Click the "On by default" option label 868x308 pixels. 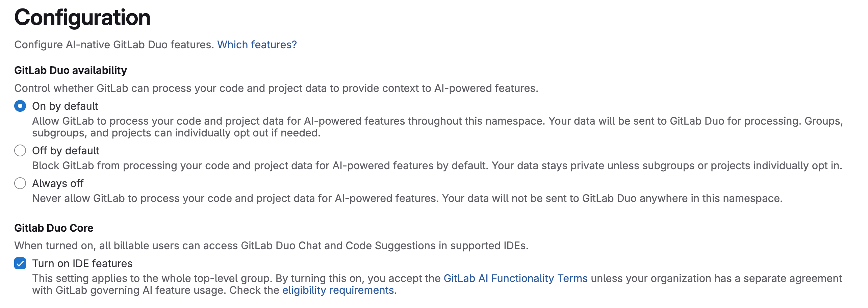(x=65, y=106)
